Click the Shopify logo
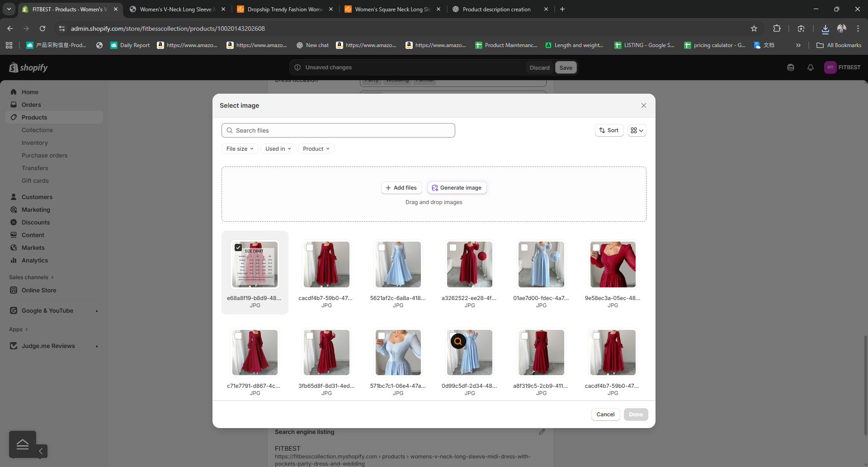 point(28,67)
